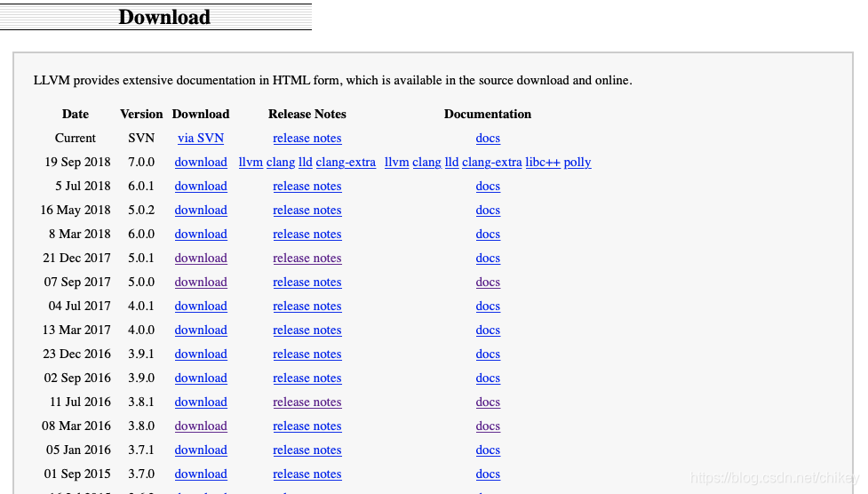Open clang-extra release notes for 7.0.0
The width and height of the screenshot is (868, 494).
click(346, 163)
